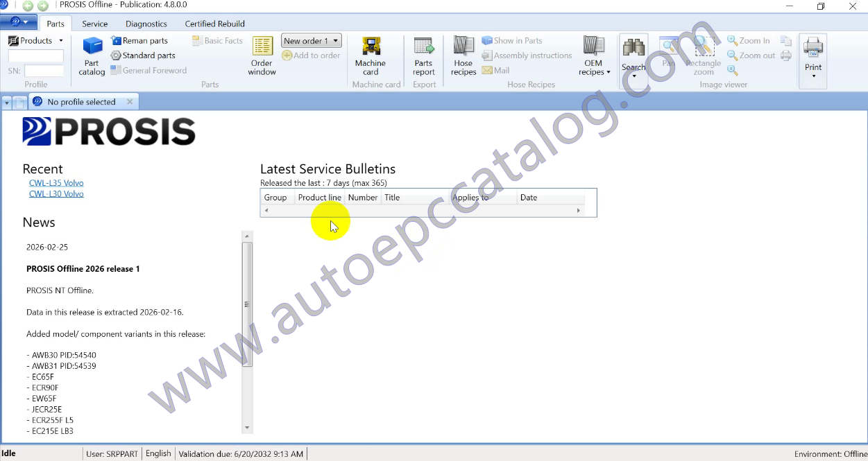Viewport: 868px width, 461px height.
Task: Switch to the Diagnostics tab
Action: pyautogui.click(x=146, y=24)
